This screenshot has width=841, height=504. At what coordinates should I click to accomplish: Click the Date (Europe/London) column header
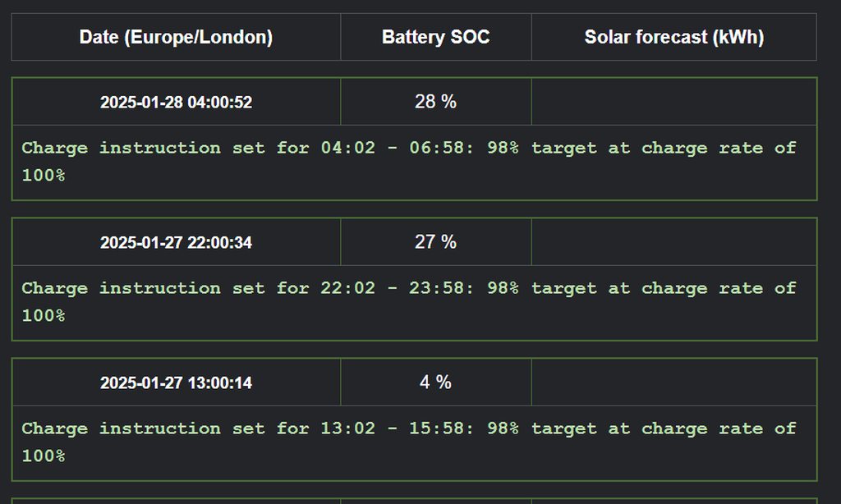[x=176, y=37]
